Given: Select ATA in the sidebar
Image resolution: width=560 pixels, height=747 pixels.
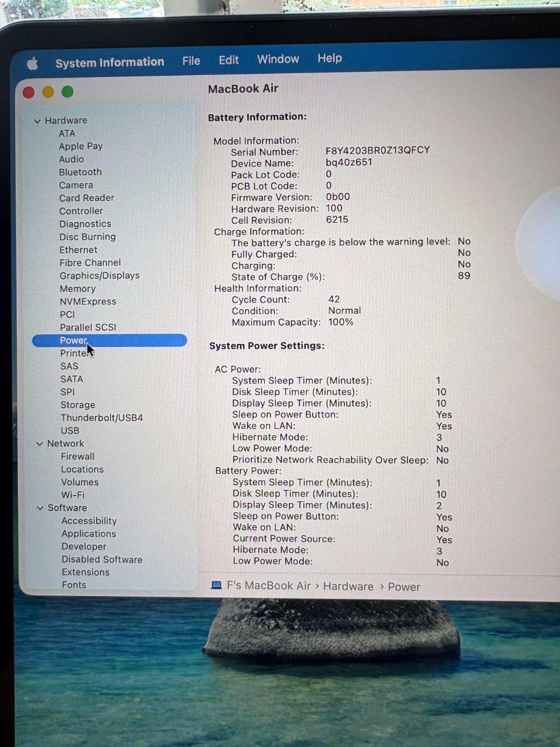Looking at the screenshot, I should point(67,134).
